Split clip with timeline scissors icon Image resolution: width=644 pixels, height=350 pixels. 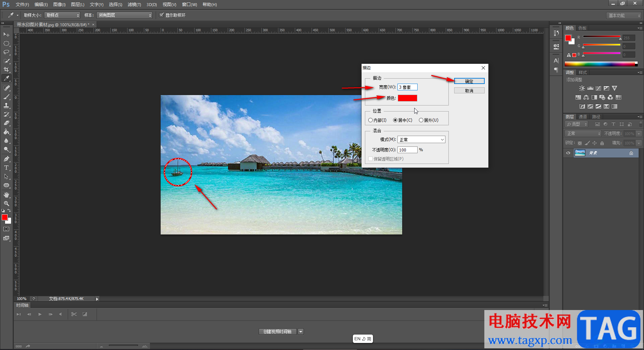74,314
